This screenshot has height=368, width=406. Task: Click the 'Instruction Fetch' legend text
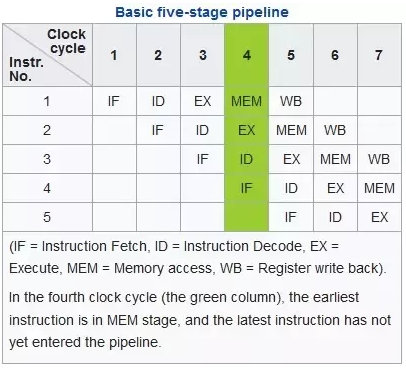tap(94, 246)
